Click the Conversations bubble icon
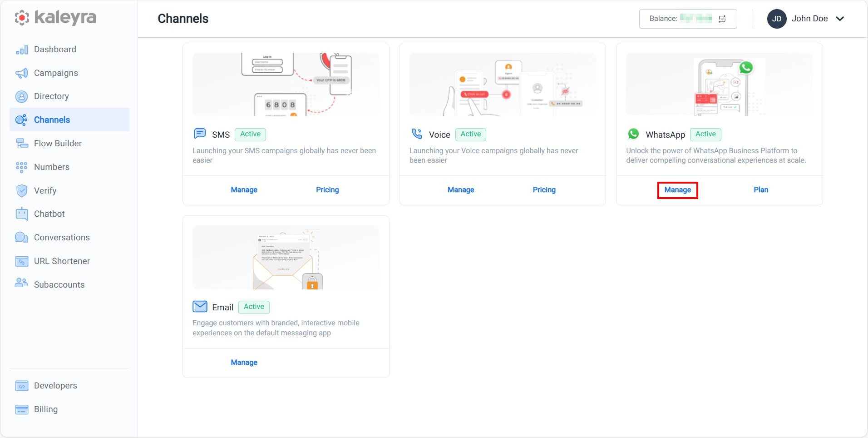The image size is (868, 438). coord(22,238)
